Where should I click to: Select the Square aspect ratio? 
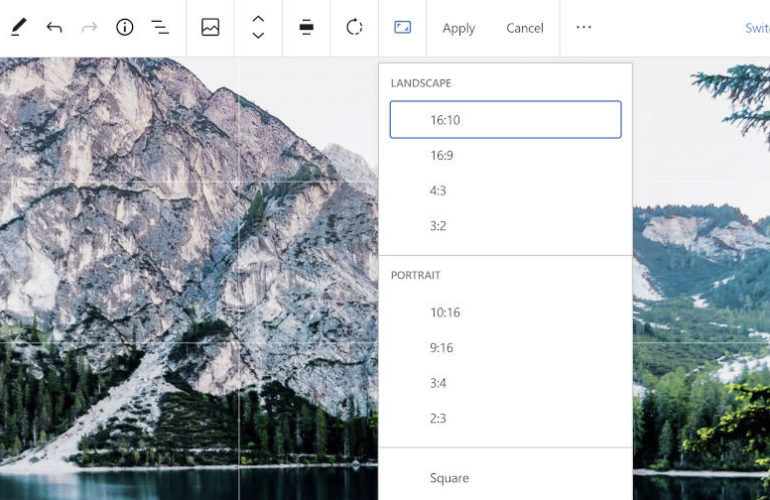[x=505, y=478]
